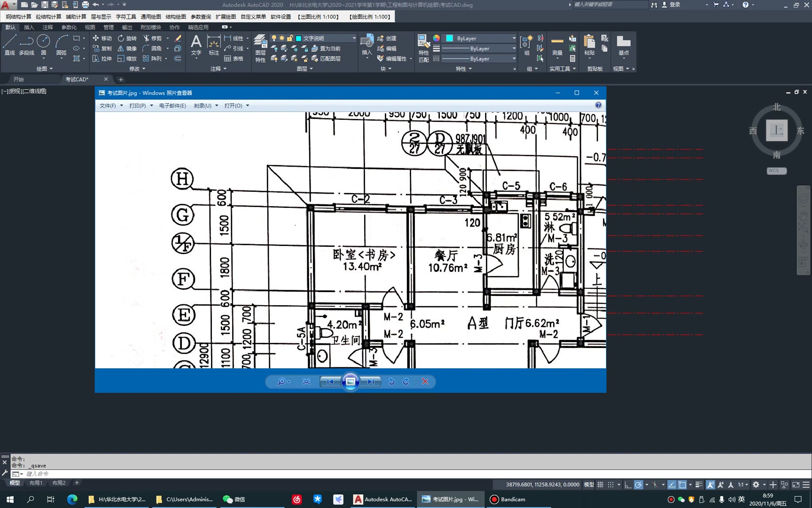Click Match Properties (特性匹配)
812x508 pixels.
pos(423,48)
